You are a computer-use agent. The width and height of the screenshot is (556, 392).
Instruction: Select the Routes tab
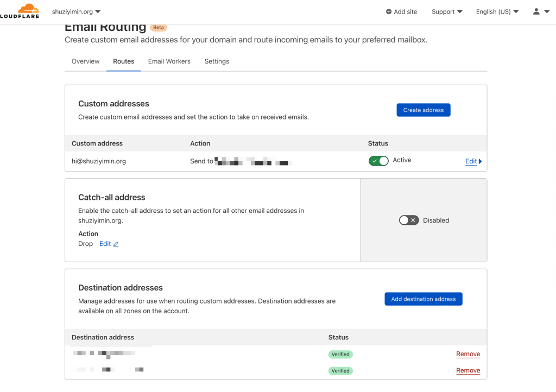pyautogui.click(x=124, y=61)
